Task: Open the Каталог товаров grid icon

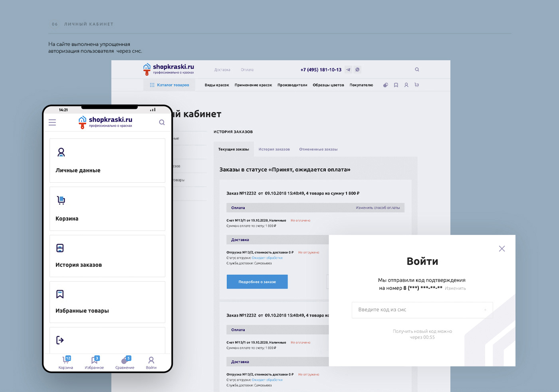Action: pos(152,85)
